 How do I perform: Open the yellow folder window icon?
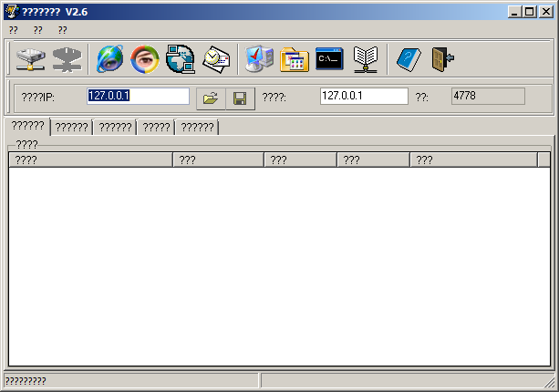pyautogui.click(x=295, y=59)
